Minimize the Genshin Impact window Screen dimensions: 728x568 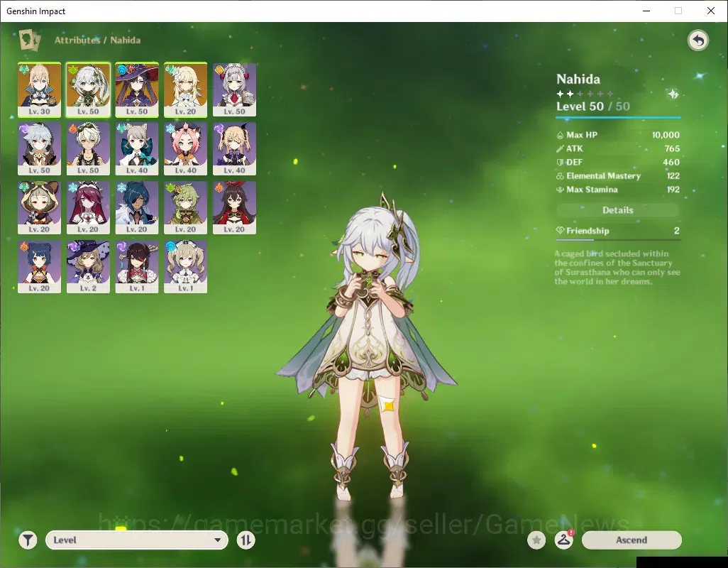pos(646,11)
